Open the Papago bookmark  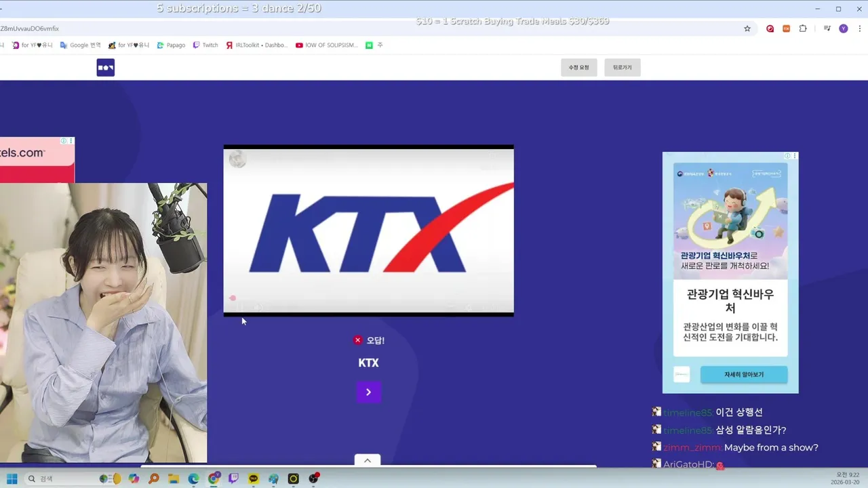pos(171,45)
